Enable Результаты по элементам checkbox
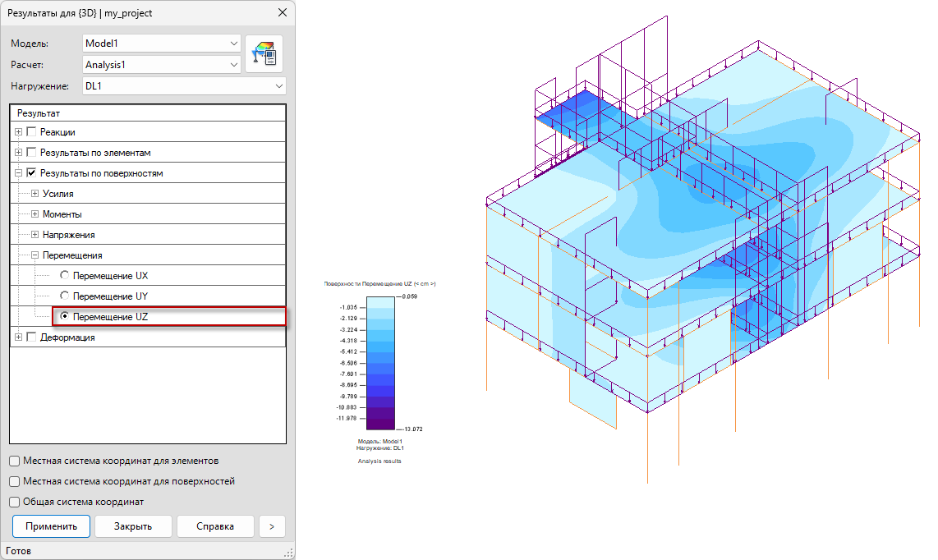The width and height of the screenshot is (938, 560). click(32, 153)
